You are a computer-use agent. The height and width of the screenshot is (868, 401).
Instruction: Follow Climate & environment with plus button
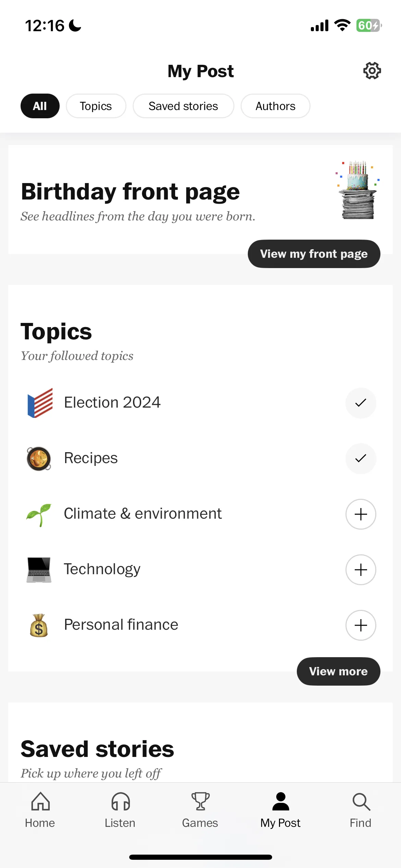[x=361, y=514]
